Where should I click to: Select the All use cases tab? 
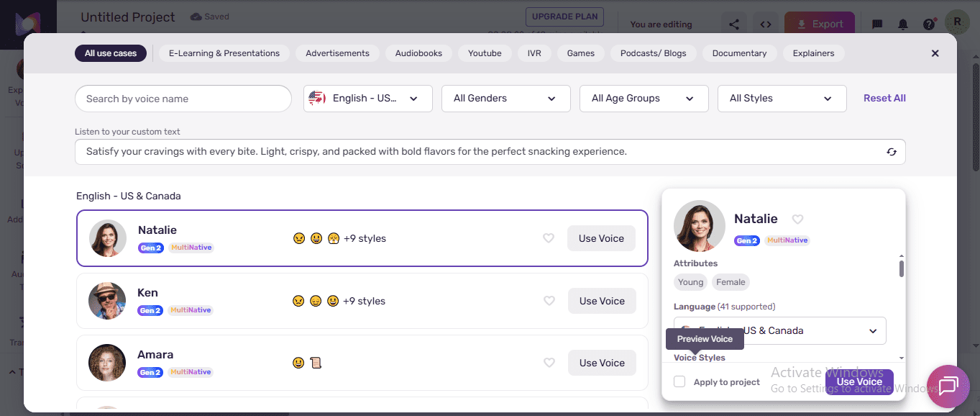pos(111,53)
